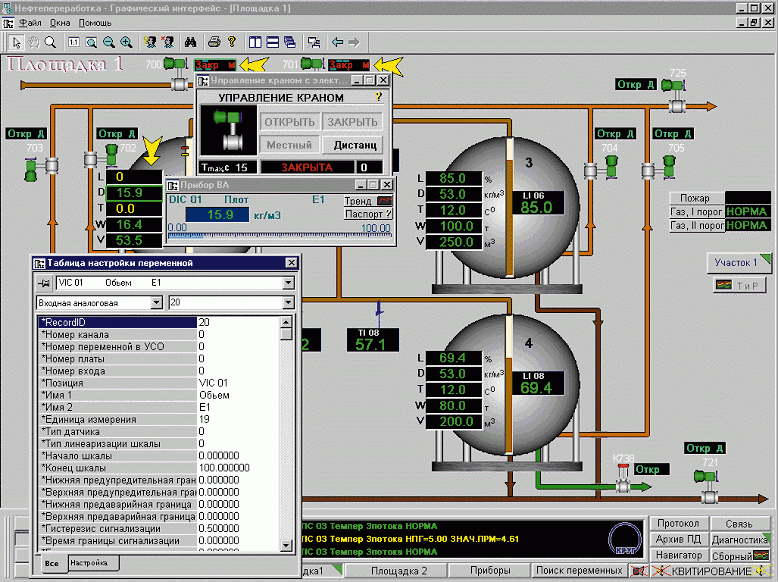Click the КВИТИРОВАНИЕ acknowledge button
This screenshot has height=582, width=778.
coord(710,570)
